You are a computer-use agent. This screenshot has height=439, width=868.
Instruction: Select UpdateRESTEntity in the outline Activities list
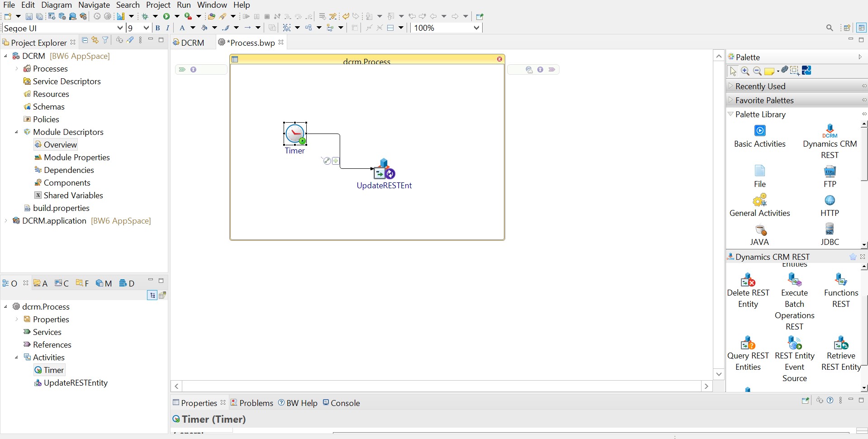click(x=76, y=383)
